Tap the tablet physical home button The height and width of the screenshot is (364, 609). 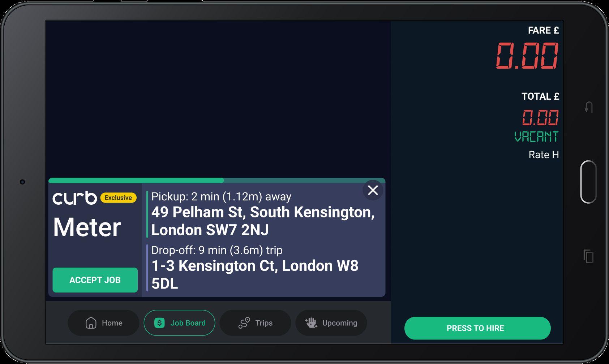click(588, 182)
